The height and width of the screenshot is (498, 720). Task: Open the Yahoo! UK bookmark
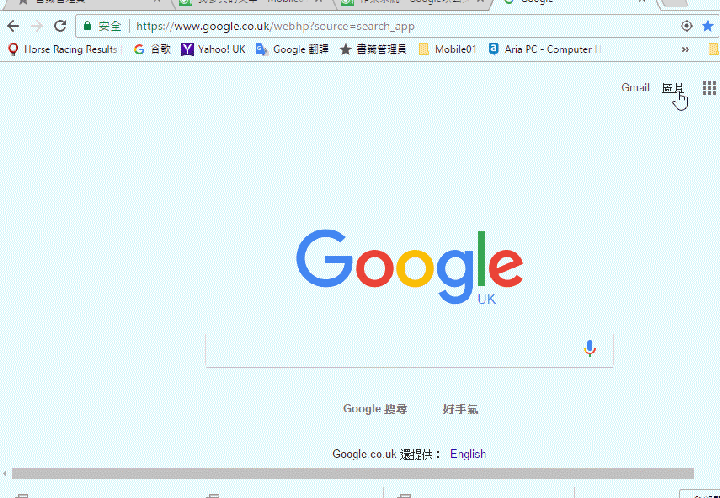pyautogui.click(x=214, y=49)
